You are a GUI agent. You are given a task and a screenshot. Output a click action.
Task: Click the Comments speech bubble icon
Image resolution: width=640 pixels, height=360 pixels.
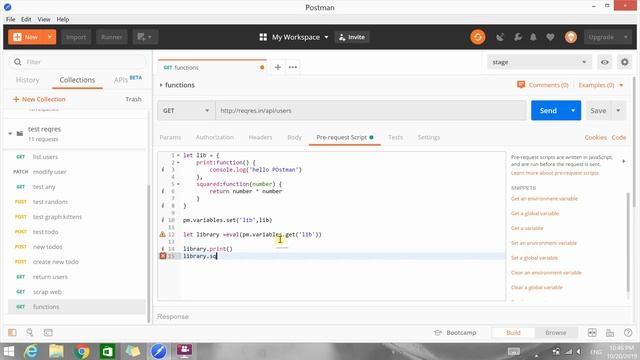point(521,85)
